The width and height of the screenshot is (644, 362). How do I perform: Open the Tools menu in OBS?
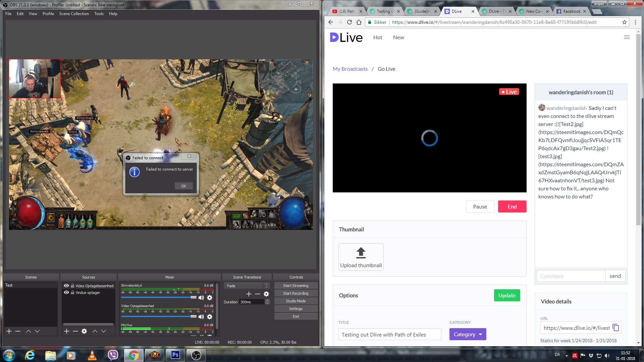(99, 14)
